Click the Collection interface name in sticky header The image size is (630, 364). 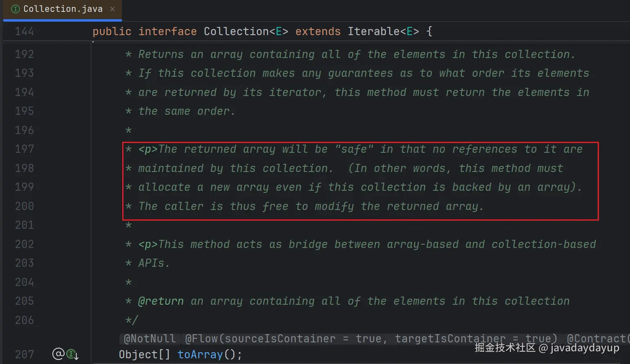coord(236,31)
